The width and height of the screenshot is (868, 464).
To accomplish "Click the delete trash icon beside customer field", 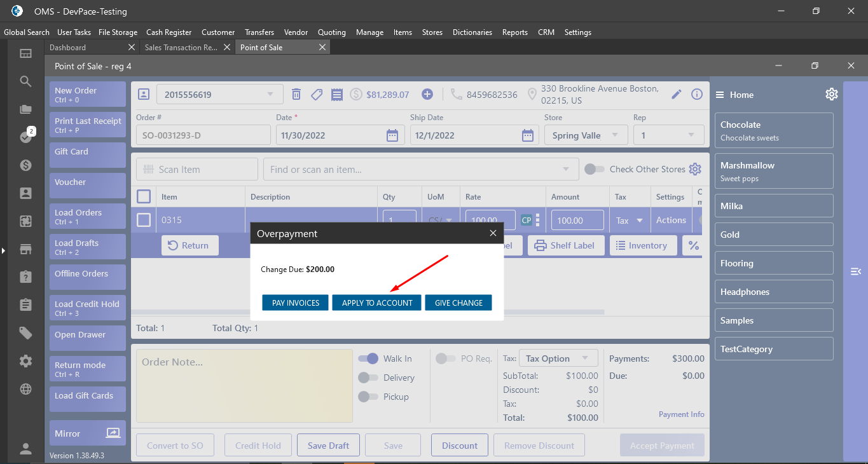I will click(296, 94).
